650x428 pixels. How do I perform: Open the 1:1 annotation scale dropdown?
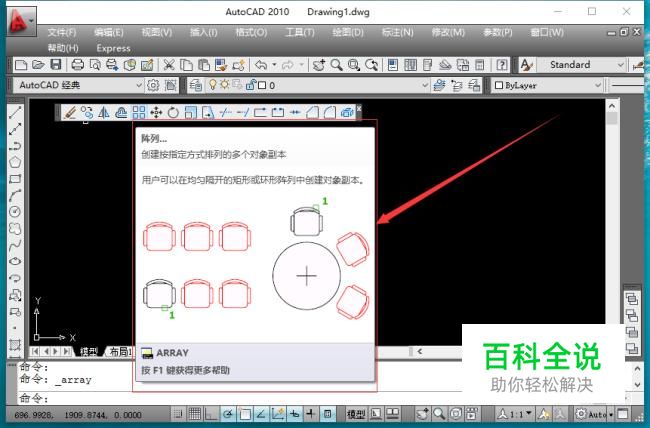pyautogui.click(x=514, y=414)
